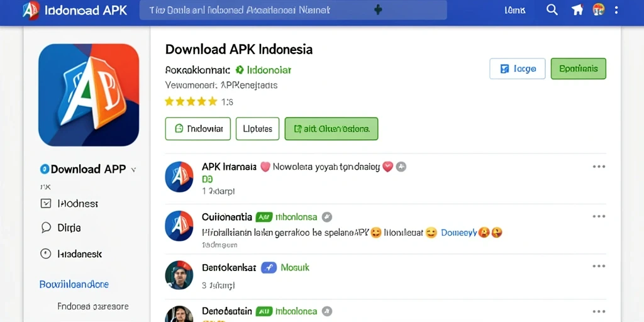Click the green plus icon in search field

tap(378, 10)
